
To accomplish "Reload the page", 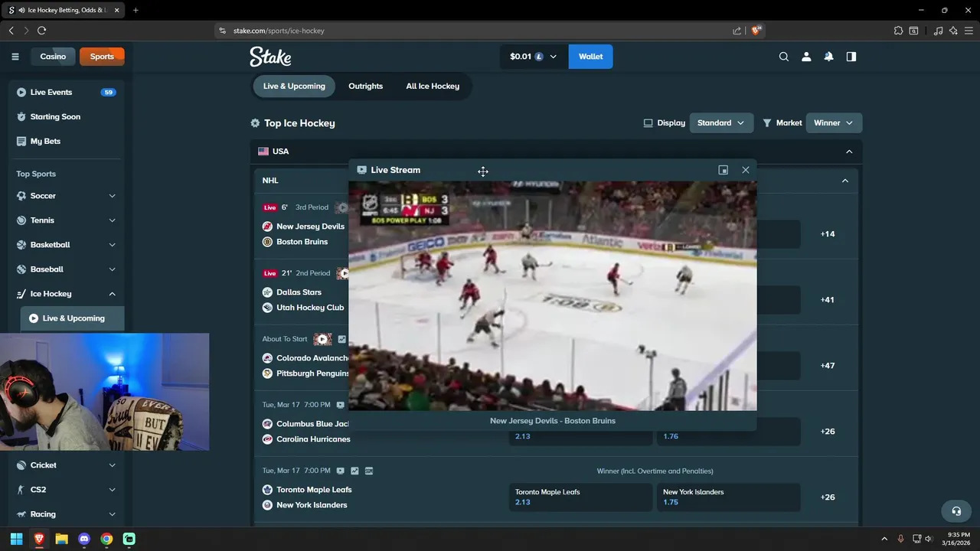I will [41, 31].
